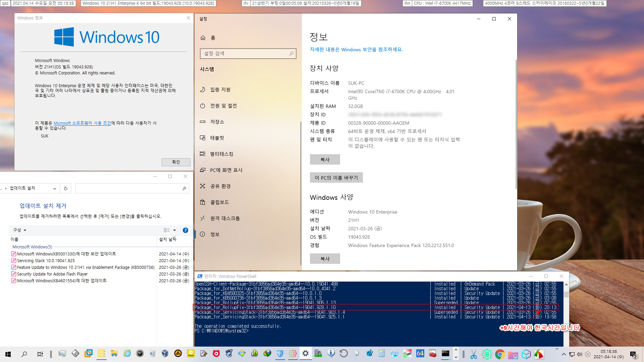
Task: Open the blue 64 icon on taskbar
Action: (x=420, y=353)
